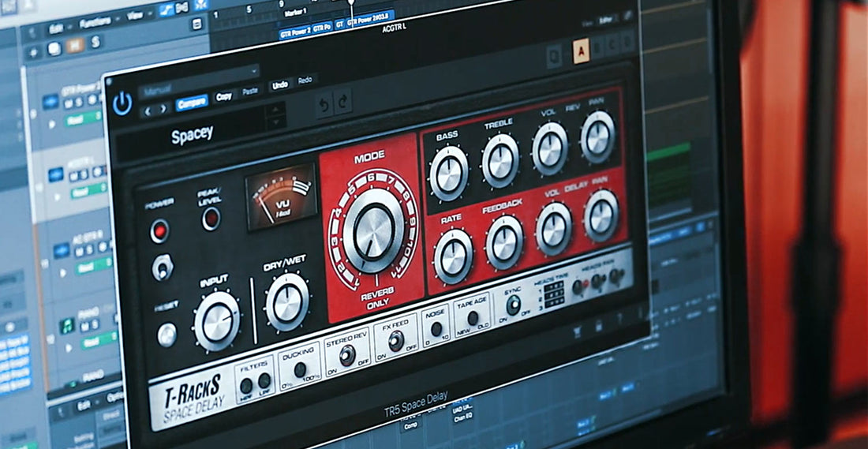Open the shopping cart icon in plugin footer
Image resolution: width=868 pixels, height=449 pixels.
(578, 331)
